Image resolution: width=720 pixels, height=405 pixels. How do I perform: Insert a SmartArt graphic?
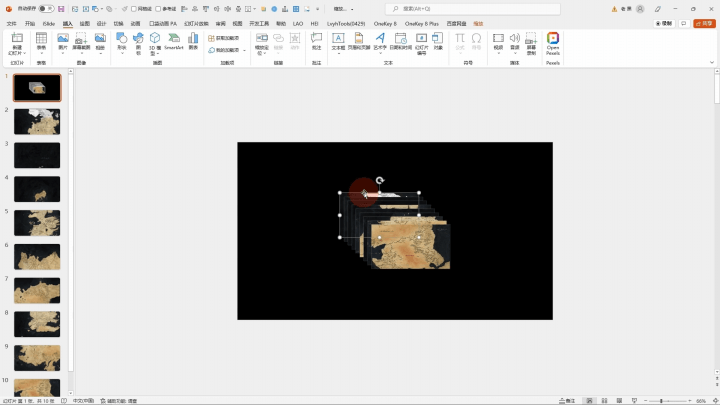click(173, 42)
